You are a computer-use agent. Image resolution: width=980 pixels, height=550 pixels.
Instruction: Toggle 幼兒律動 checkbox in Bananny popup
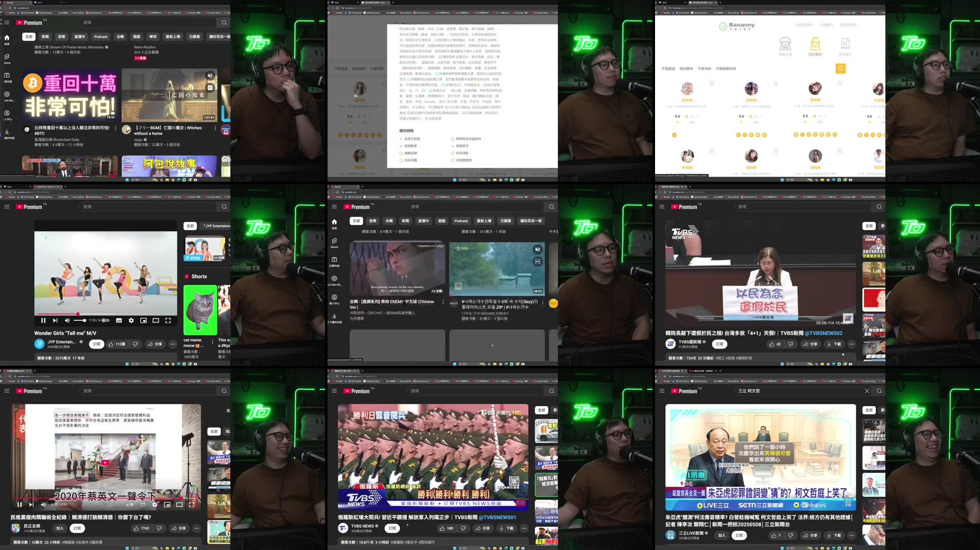tap(452, 153)
